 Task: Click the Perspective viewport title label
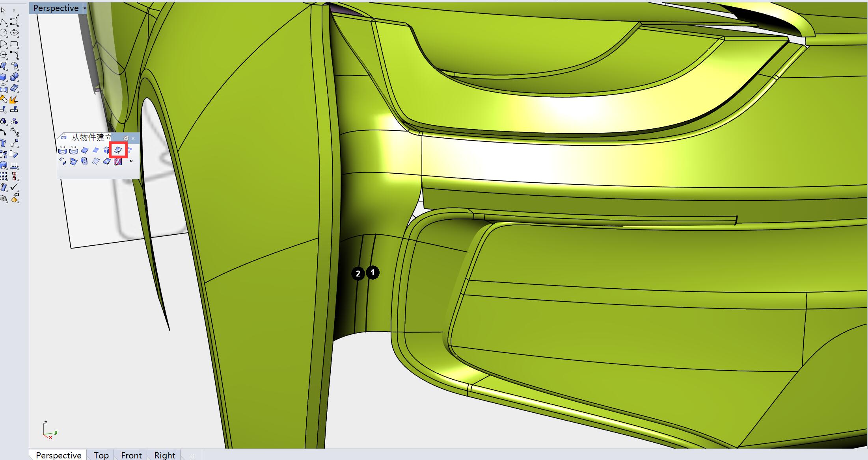tap(56, 8)
